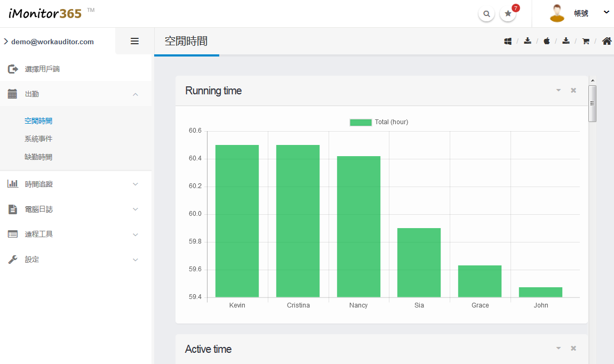This screenshot has height=364, width=614.
Task: Click the Apple logo icon
Action: coord(547,41)
